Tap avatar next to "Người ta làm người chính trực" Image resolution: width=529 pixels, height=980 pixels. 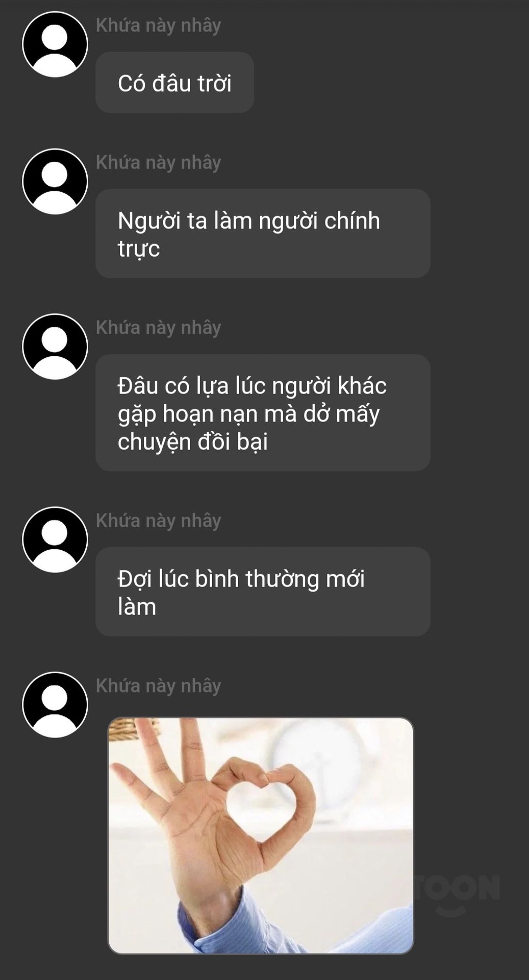[x=55, y=181]
